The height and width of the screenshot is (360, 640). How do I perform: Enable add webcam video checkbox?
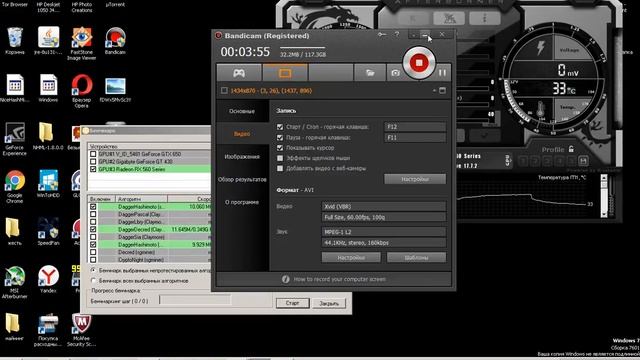pyautogui.click(x=280, y=168)
